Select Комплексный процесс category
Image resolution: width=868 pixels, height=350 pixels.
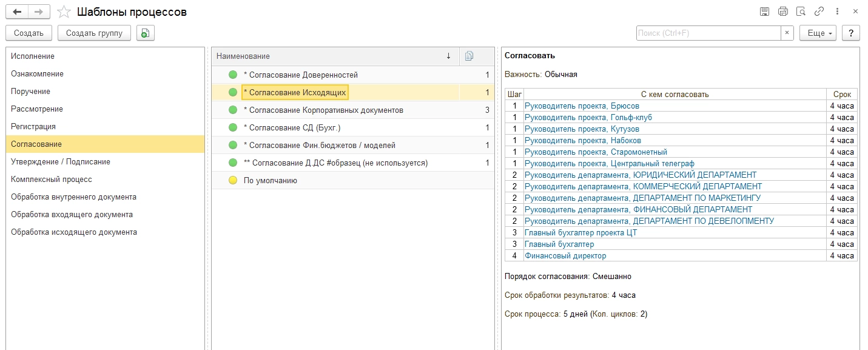(51, 180)
